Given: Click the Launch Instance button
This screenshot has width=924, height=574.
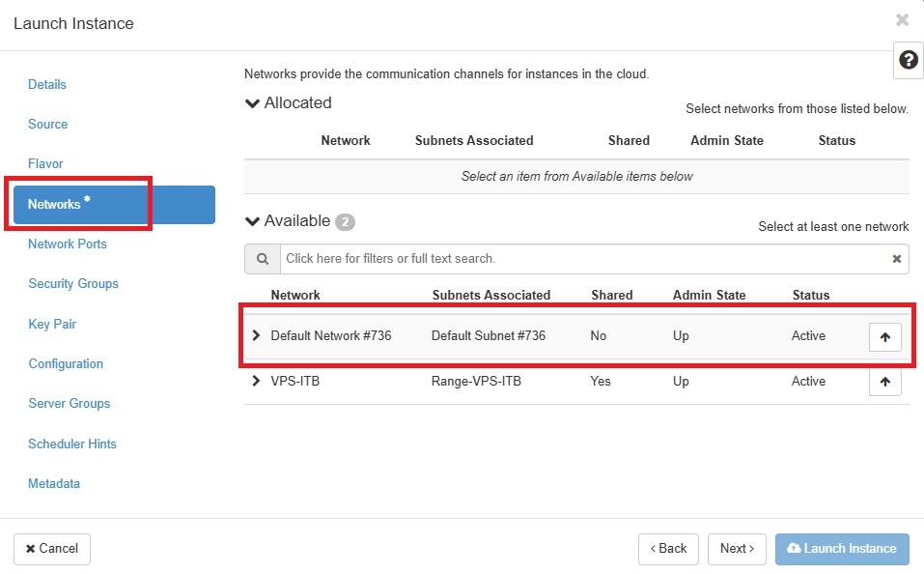Looking at the screenshot, I should (x=842, y=549).
